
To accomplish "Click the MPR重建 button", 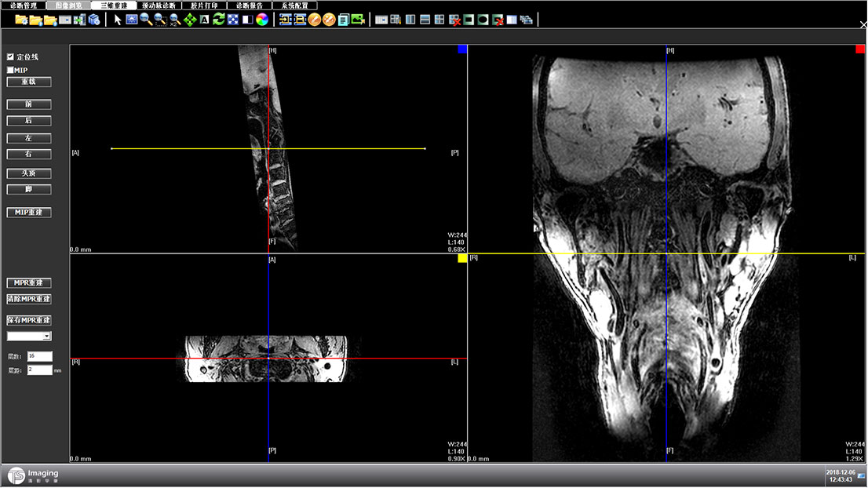I will click(x=29, y=282).
